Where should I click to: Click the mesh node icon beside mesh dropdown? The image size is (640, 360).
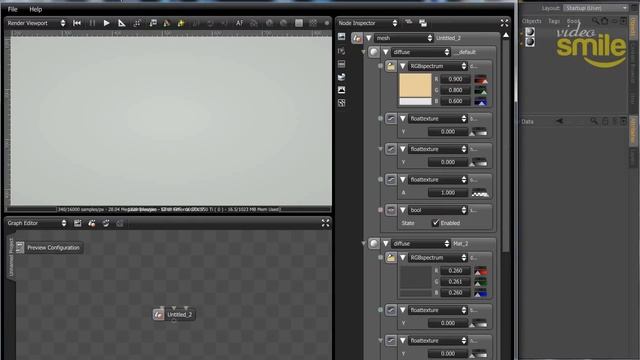pyautogui.click(x=357, y=38)
